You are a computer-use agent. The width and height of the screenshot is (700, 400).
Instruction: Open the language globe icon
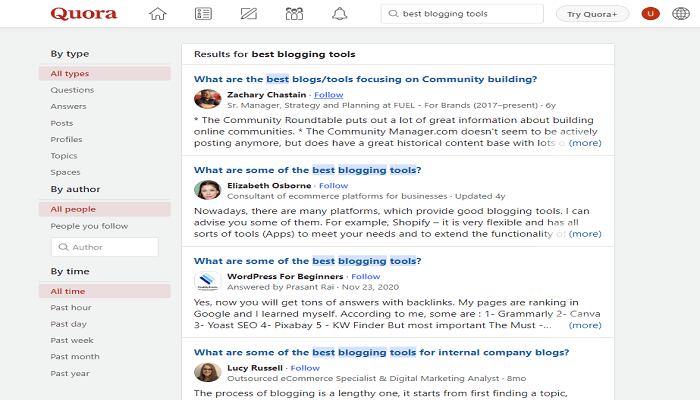tap(680, 14)
